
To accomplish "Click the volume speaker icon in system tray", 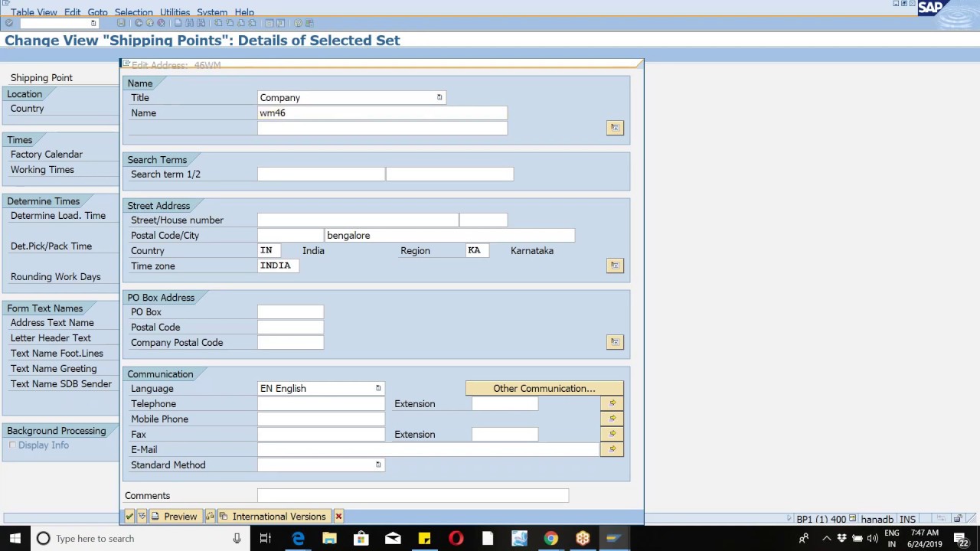I will [873, 539].
